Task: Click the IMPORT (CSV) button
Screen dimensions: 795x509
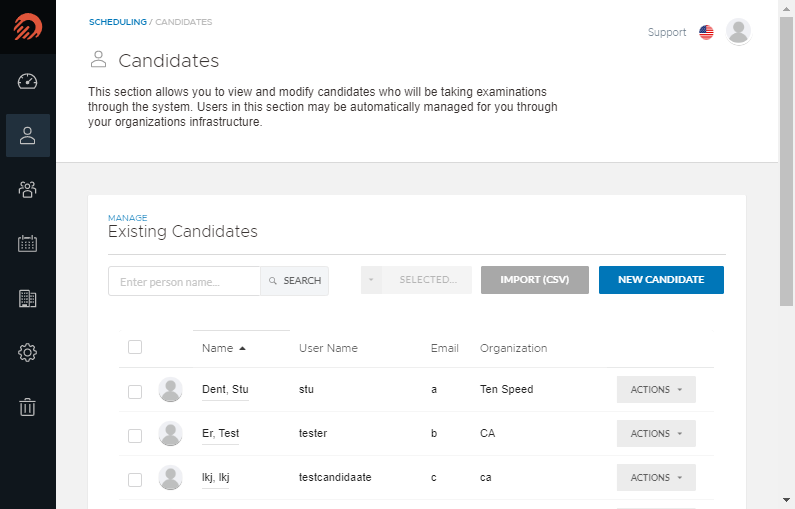Action: coord(534,280)
